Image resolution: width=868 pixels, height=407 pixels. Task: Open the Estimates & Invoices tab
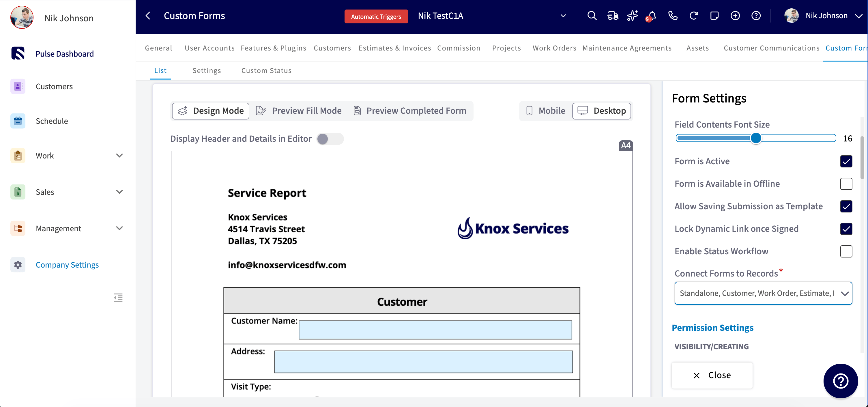(x=394, y=48)
